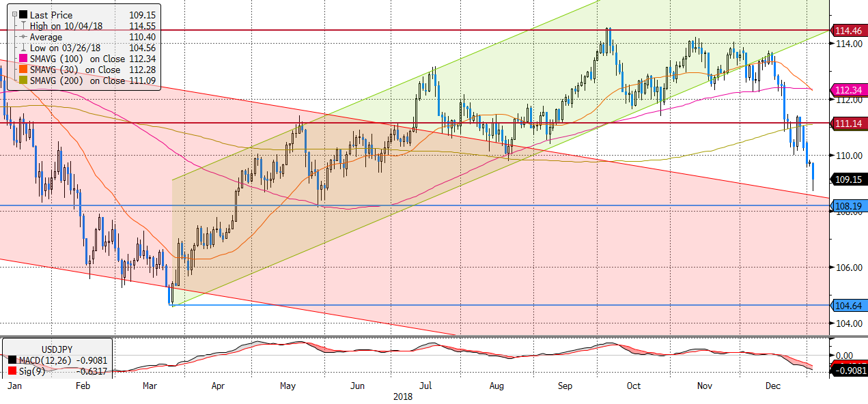The height and width of the screenshot is (404, 868).
Task: Click the -0.9081 MACD axis tag
Action: [x=848, y=371]
